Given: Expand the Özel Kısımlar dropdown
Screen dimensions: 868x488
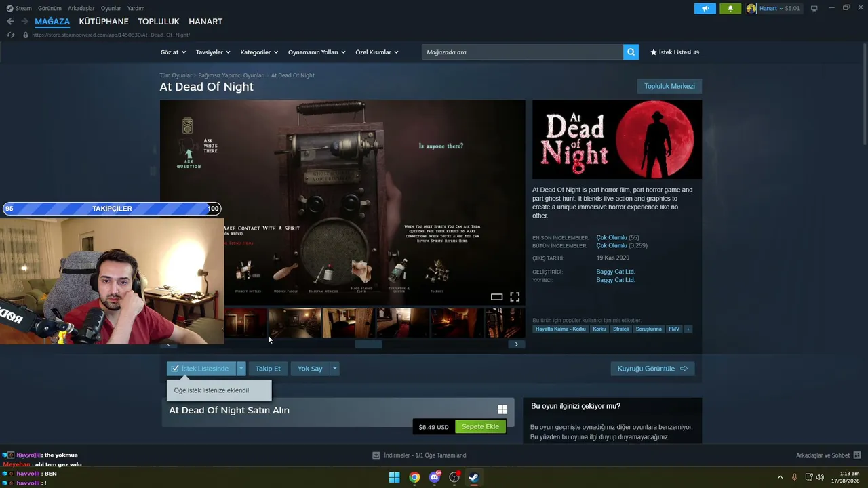Looking at the screenshot, I should tap(377, 52).
